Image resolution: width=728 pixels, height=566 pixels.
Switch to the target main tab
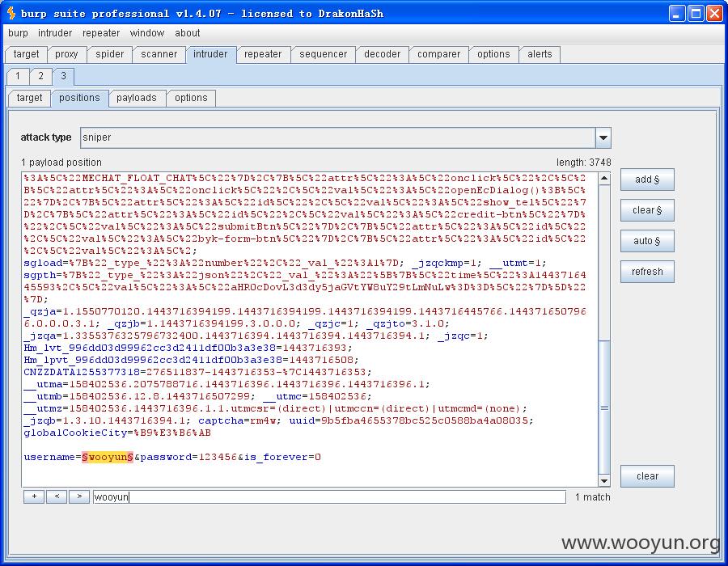[x=26, y=54]
